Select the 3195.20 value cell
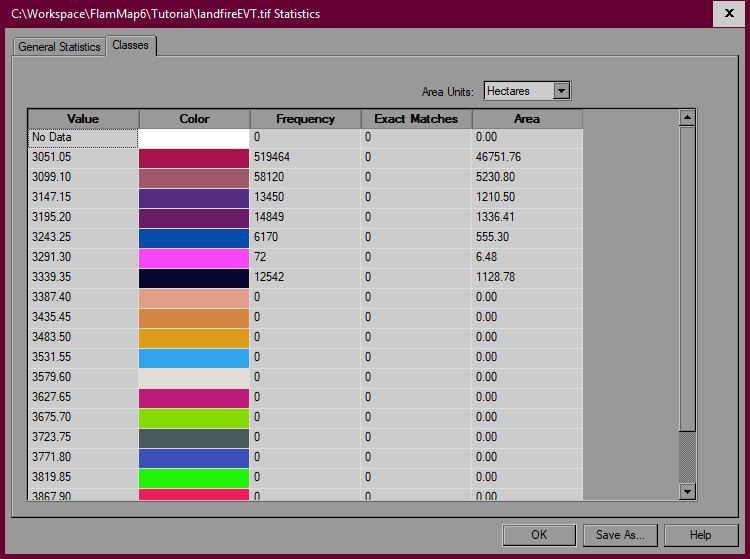This screenshot has width=750, height=559. point(83,219)
